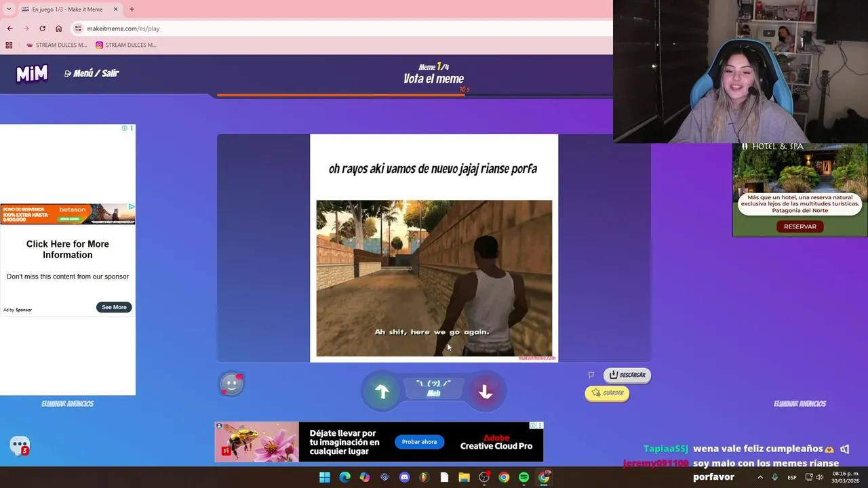The height and width of the screenshot is (488, 868).
Task: Click See More on the sponsor ad
Action: pos(114,307)
